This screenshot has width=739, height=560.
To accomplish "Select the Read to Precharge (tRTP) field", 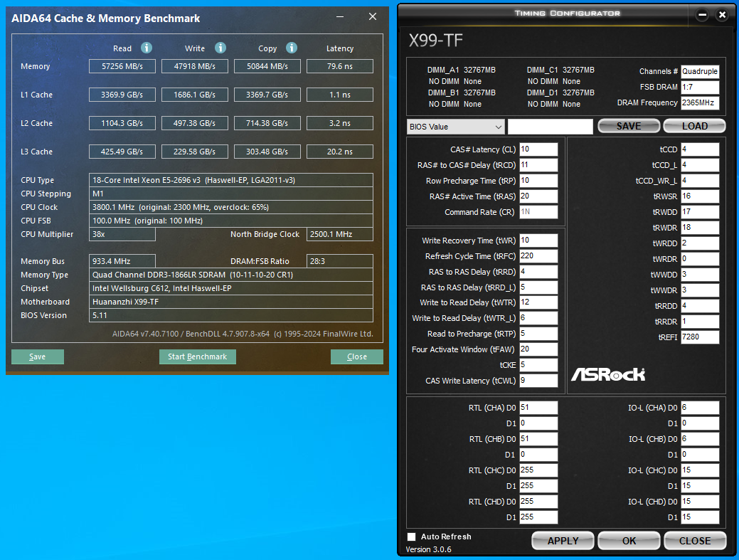I will click(x=538, y=334).
